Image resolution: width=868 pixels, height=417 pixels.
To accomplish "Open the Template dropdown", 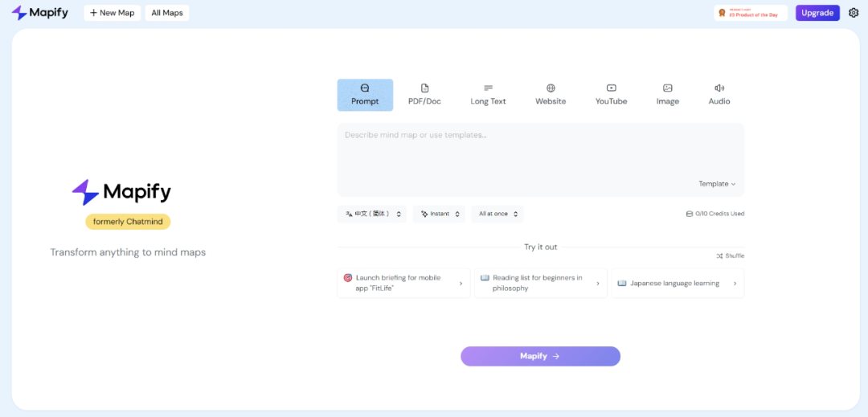I will click(717, 184).
